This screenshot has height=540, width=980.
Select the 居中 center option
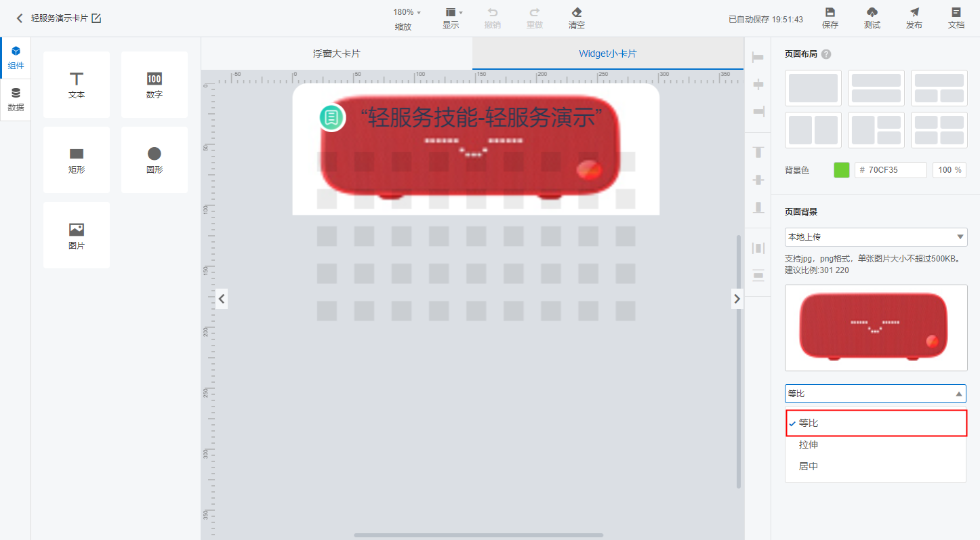tap(876, 466)
